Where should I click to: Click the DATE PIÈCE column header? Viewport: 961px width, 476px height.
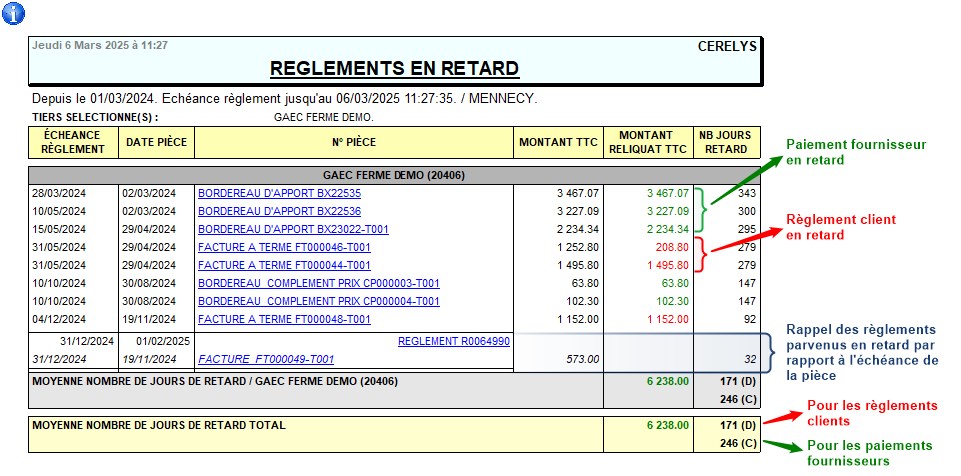click(156, 142)
